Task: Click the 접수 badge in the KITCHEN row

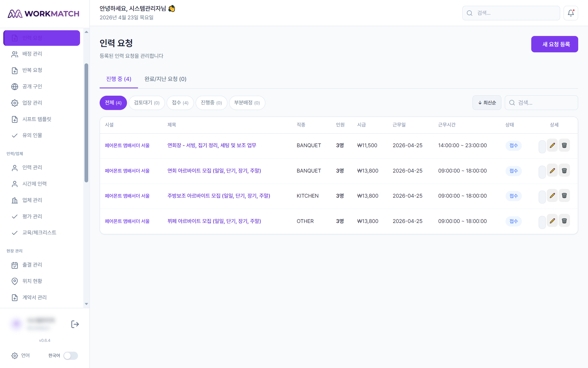Action: (x=514, y=196)
